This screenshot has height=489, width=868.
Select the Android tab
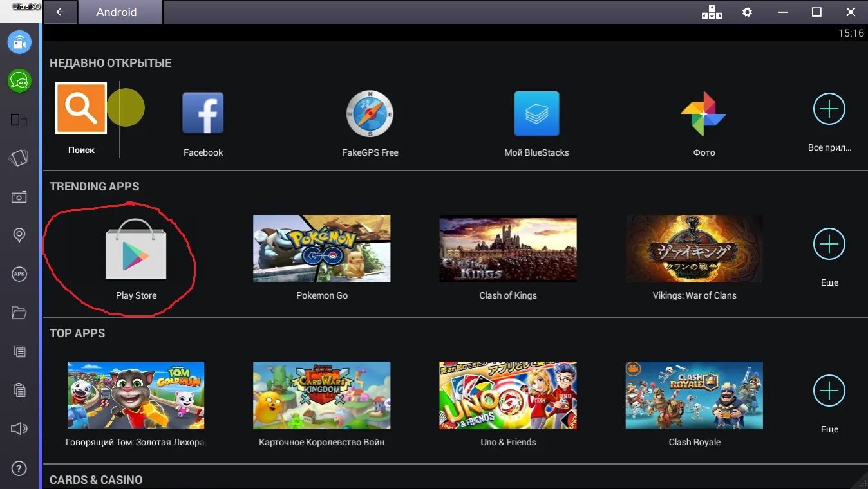click(x=120, y=12)
